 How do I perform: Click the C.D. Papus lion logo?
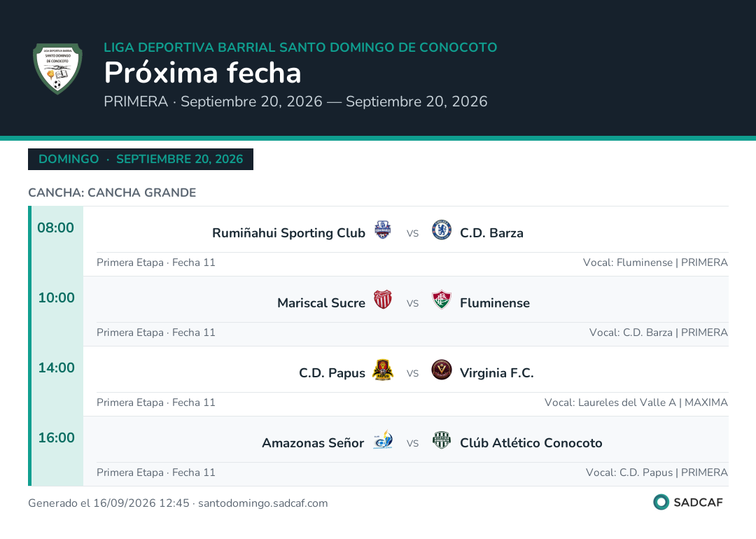tap(383, 370)
